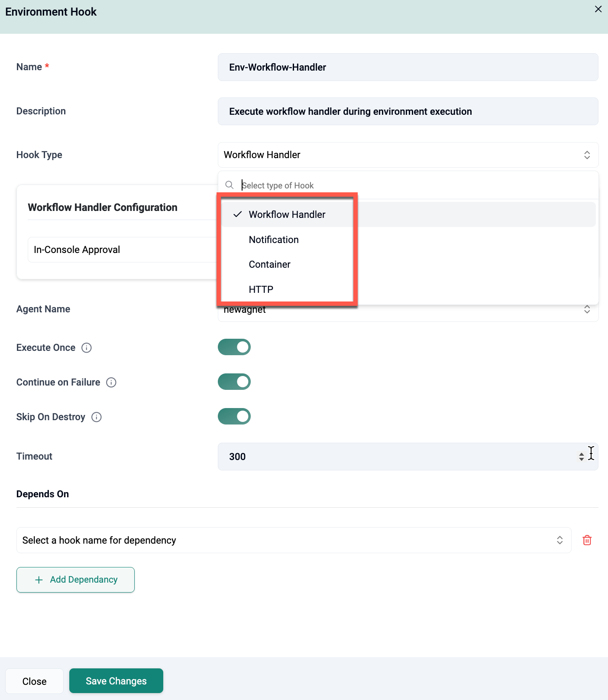Click the Timeout stepper arrows
The image size is (608, 700).
coord(581,457)
